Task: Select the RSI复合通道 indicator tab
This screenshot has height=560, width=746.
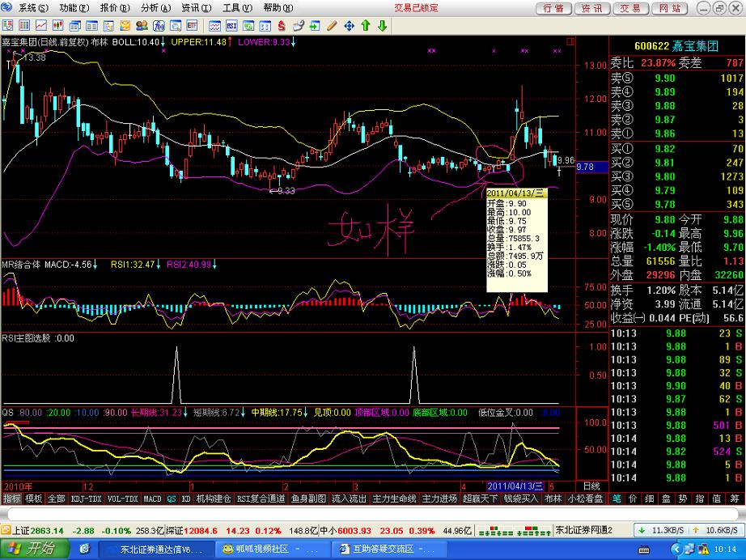Action: pos(261,498)
